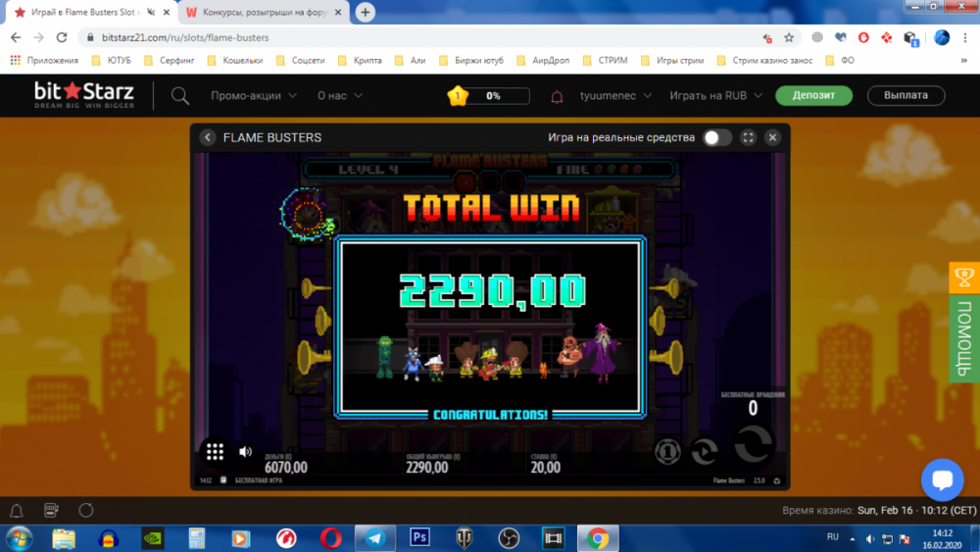Open the notifications bell in header
980x552 pixels.
coord(557,96)
